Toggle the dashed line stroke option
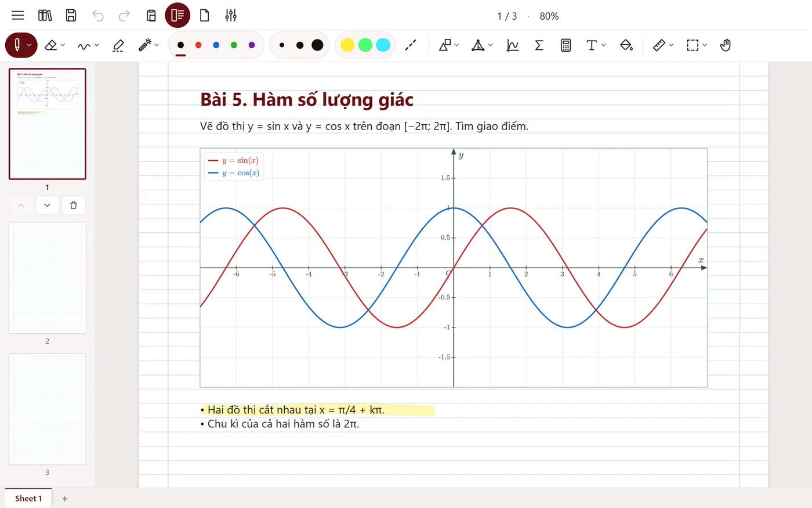The image size is (812, 508). point(411,45)
